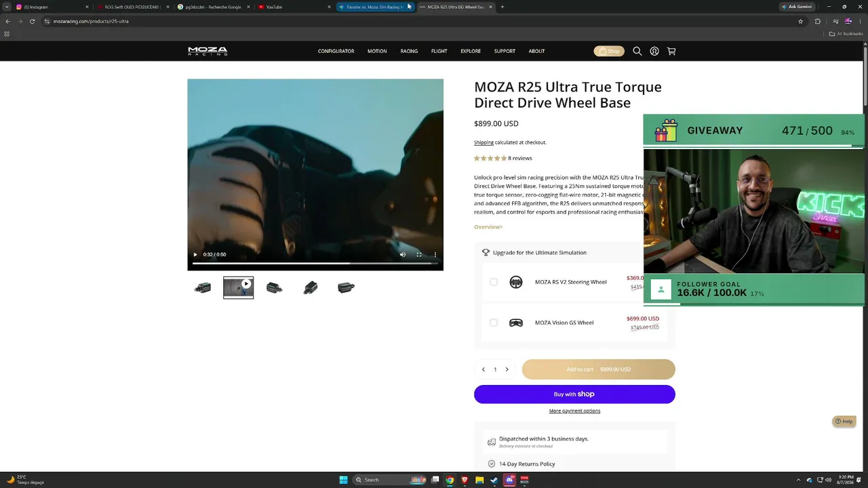868x488 pixels.
Task: Enter fullscreen on the product video
Action: tap(419, 255)
